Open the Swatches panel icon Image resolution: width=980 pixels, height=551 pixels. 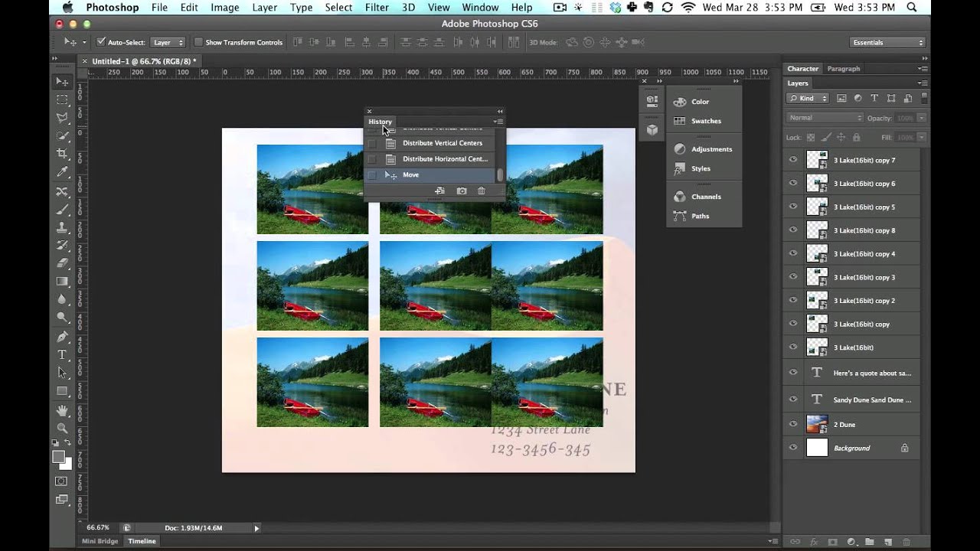pos(679,121)
